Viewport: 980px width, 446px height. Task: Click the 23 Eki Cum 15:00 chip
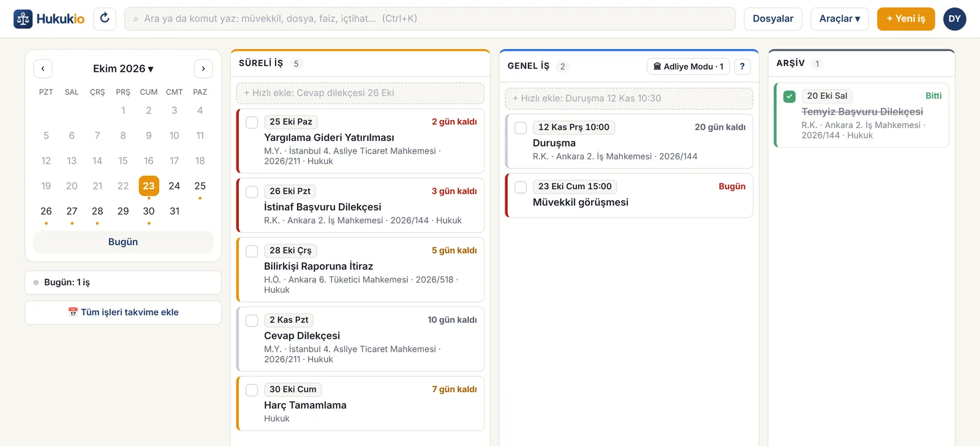click(x=575, y=186)
